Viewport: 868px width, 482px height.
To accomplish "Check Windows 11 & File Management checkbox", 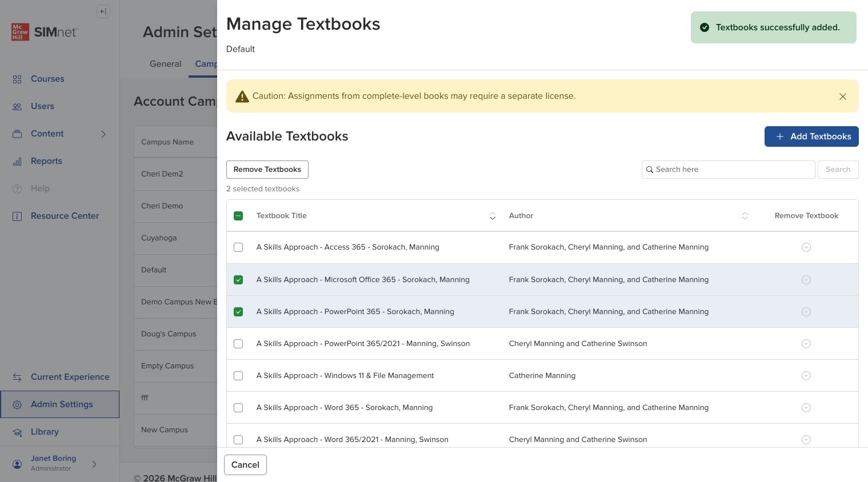I will [238, 376].
